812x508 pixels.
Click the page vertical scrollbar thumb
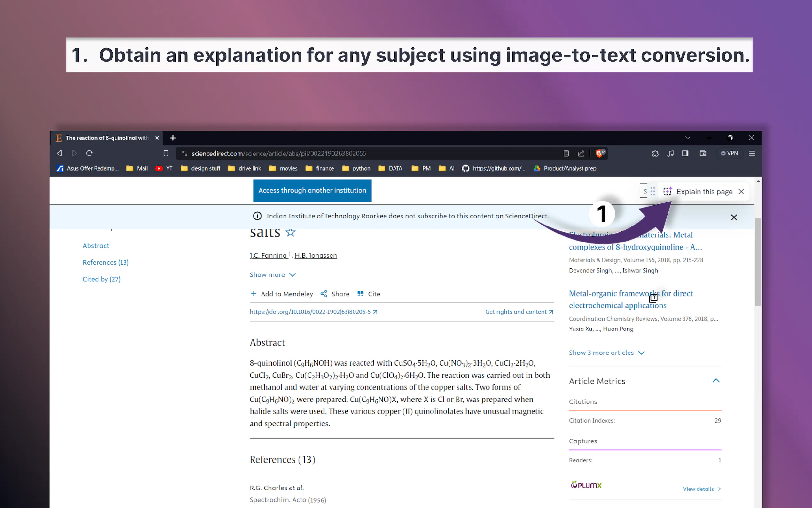coord(758,261)
